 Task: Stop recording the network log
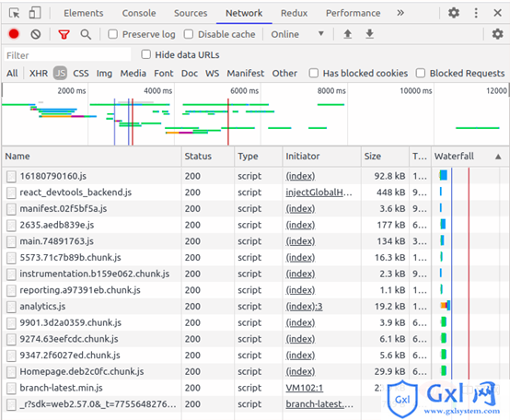14,34
